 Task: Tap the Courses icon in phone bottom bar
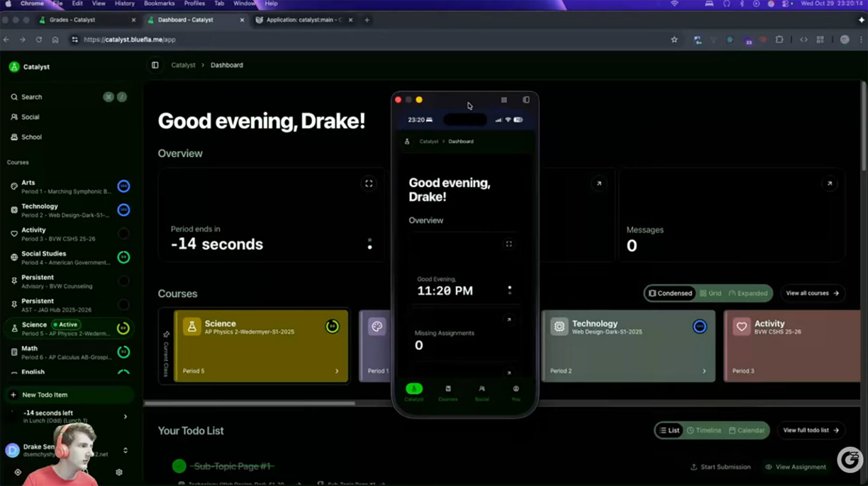click(x=448, y=393)
